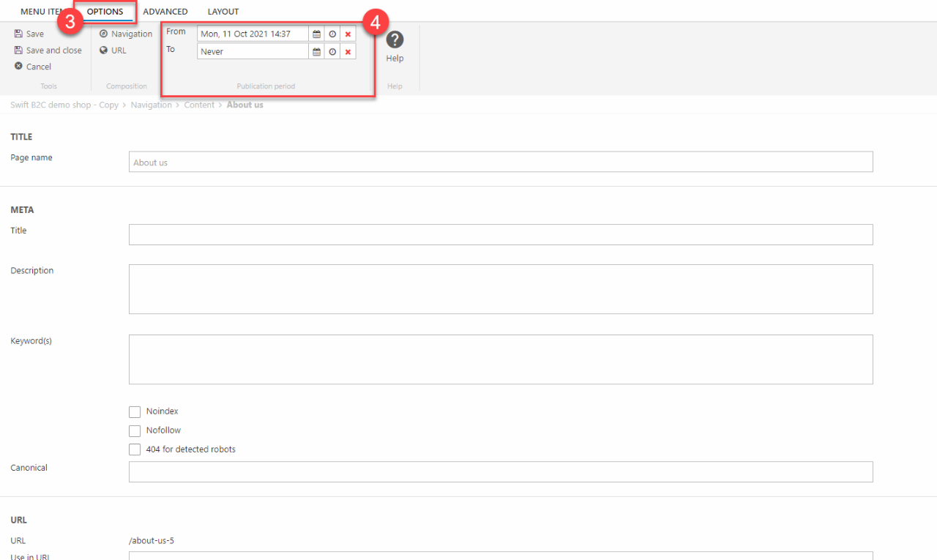Open the Layout tab
The width and height of the screenshot is (937, 560).
(223, 12)
